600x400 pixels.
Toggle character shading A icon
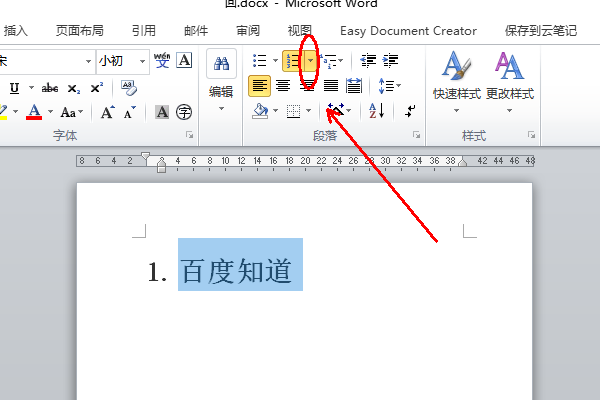tap(162, 112)
